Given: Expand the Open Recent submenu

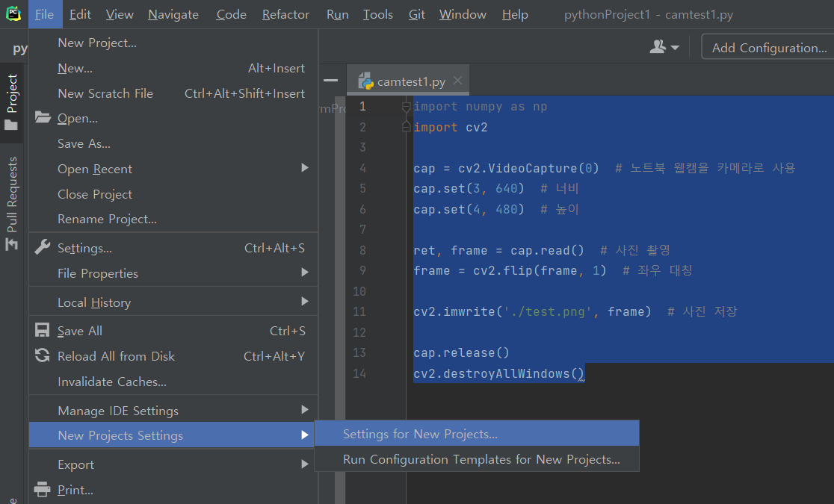Looking at the screenshot, I should tap(305, 168).
